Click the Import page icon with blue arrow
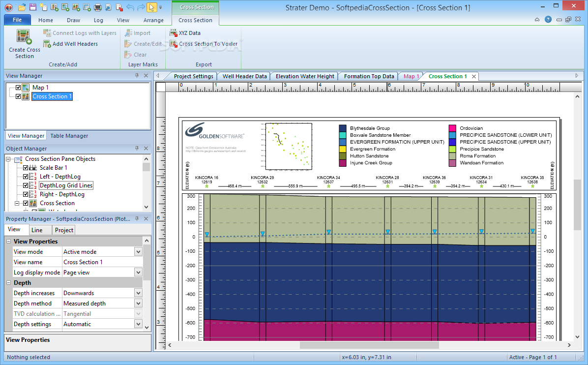Viewport: 588px width, 365px height. [x=108, y=7]
